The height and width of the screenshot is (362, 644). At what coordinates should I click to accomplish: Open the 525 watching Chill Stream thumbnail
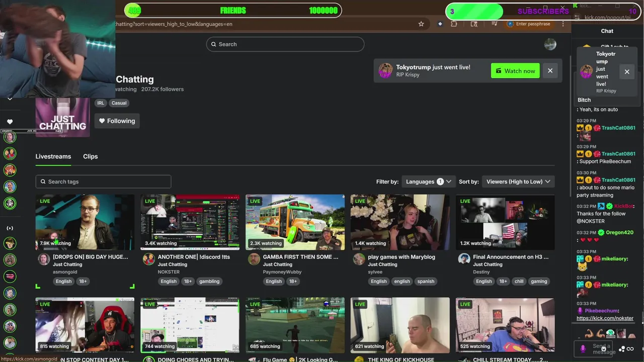coord(505,325)
